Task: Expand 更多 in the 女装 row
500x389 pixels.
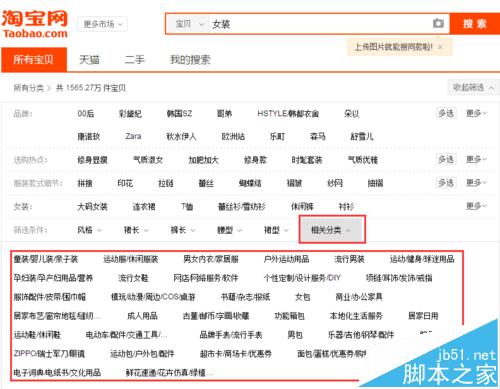Action: click(x=476, y=206)
